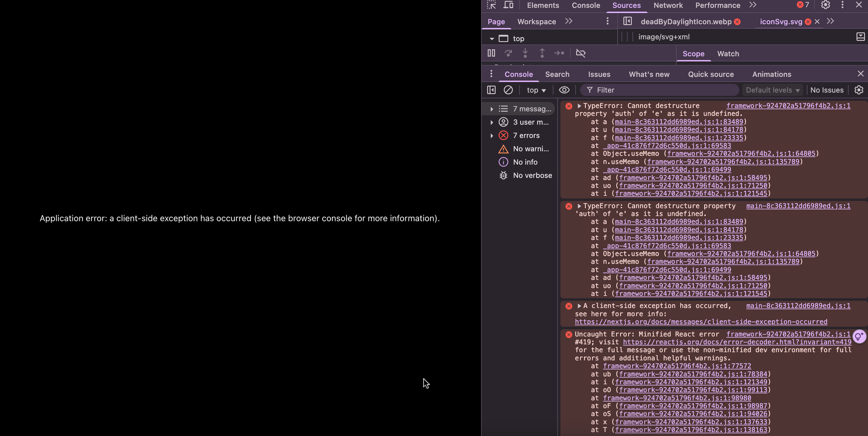
Task: Click the inspect element picker icon
Action: pyautogui.click(x=491, y=5)
